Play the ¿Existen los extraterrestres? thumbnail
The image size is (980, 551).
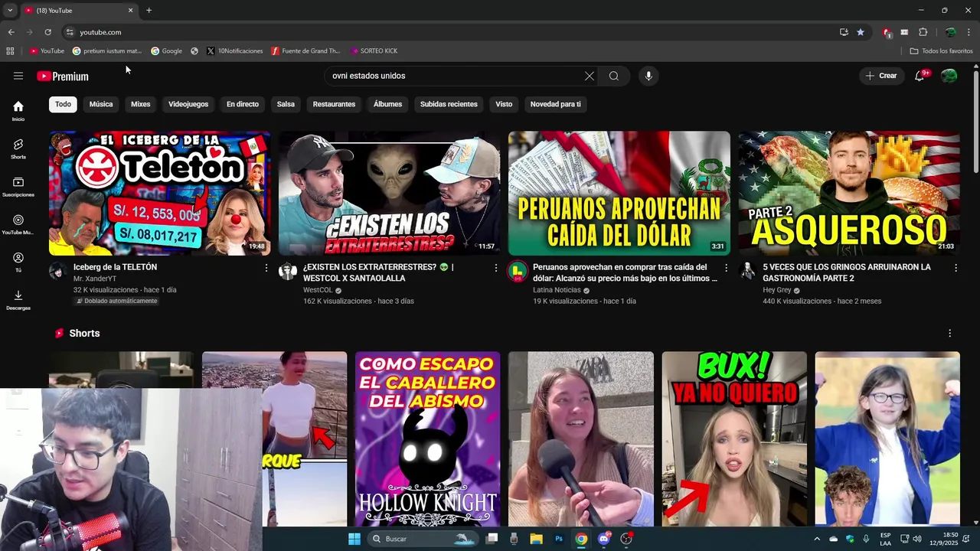tap(389, 193)
